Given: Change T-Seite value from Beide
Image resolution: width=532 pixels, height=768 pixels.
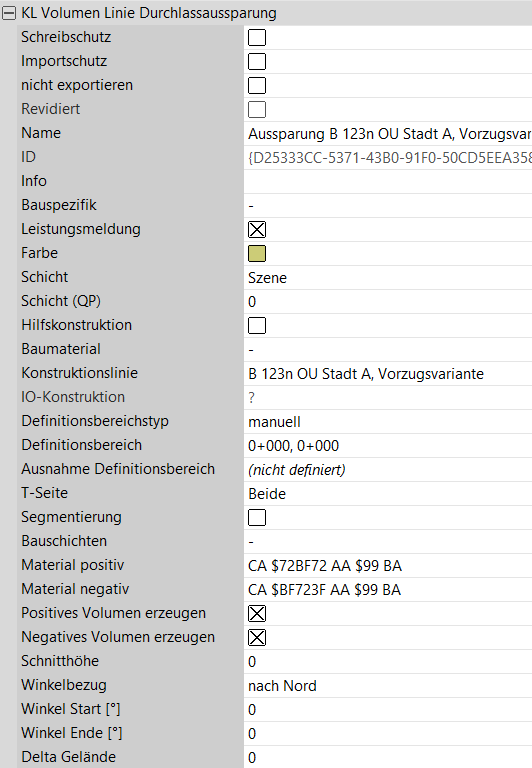Looking at the screenshot, I should (388, 494).
